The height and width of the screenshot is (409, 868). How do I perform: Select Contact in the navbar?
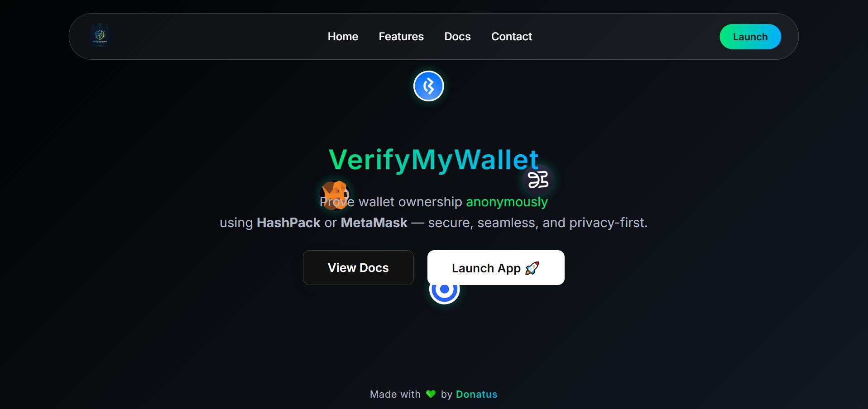coord(512,37)
